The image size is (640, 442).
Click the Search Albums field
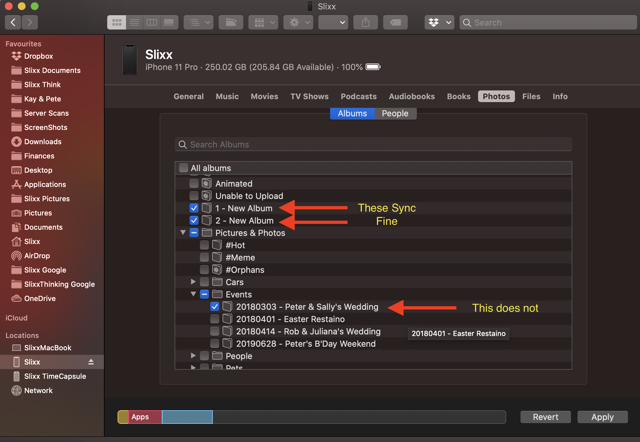[x=373, y=144]
